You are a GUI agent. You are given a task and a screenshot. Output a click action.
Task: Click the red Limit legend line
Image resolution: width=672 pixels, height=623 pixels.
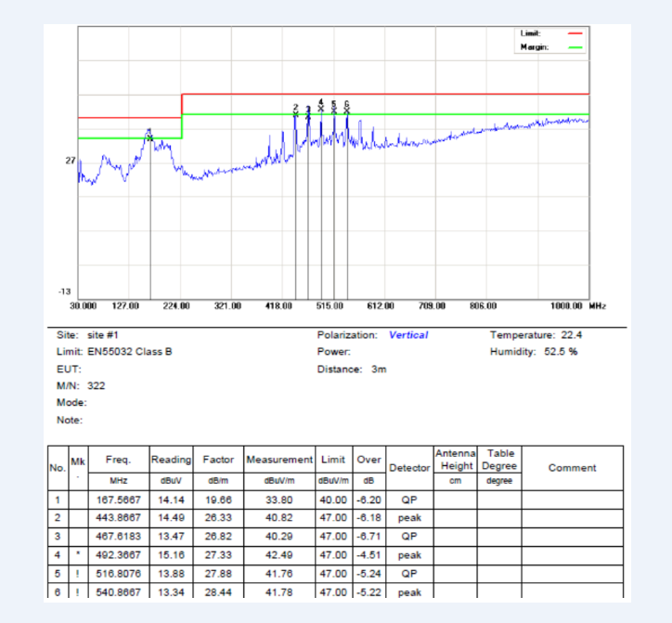[x=575, y=33]
